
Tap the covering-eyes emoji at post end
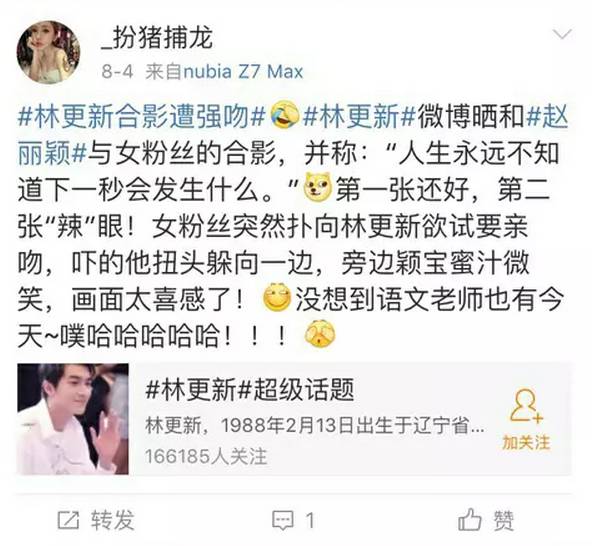[320, 333]
